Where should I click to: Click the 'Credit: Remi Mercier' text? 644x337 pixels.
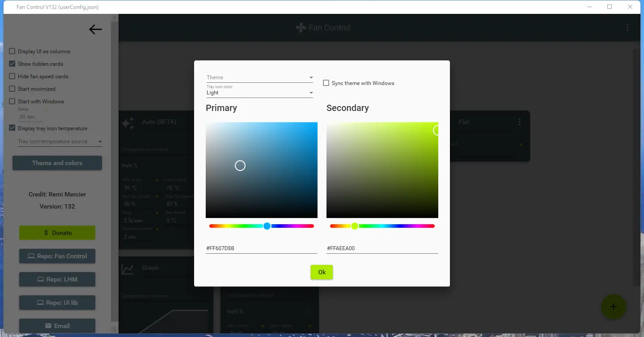click(x=57, y=194)
